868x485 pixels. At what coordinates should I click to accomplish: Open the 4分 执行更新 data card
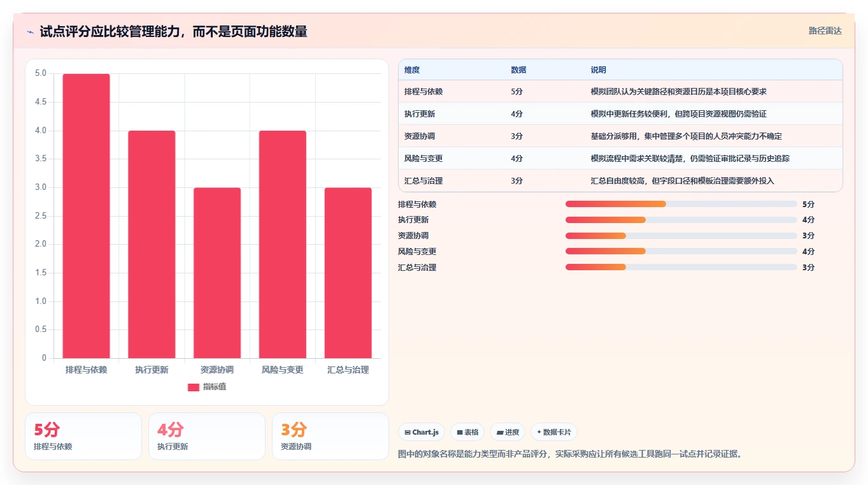(207, 436)
